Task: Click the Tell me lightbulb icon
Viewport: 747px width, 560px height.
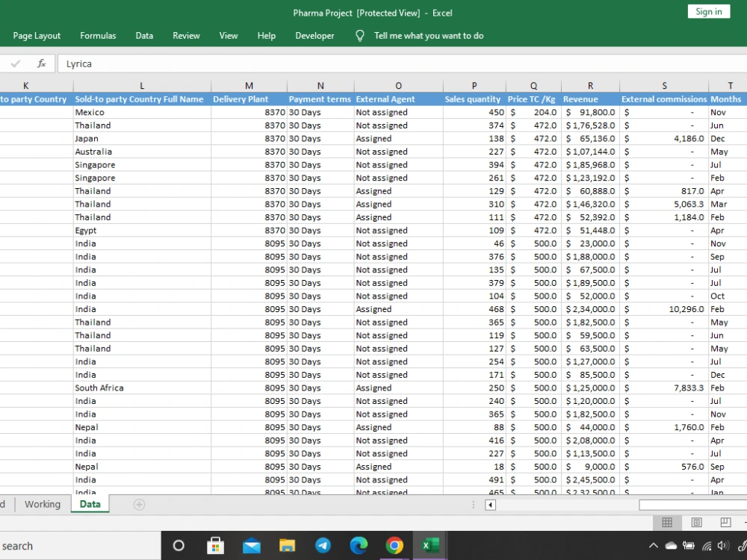Action: point(360,36)
